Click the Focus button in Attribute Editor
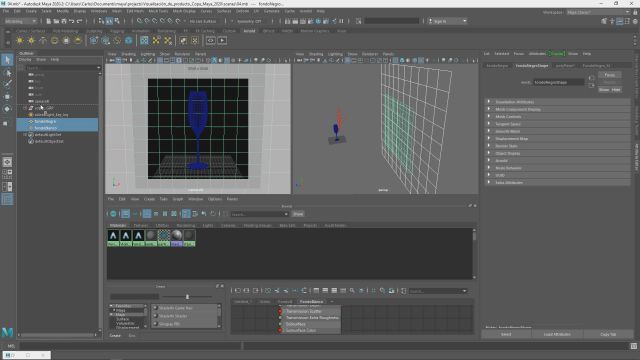640x360 pixels. click(610, 75)
